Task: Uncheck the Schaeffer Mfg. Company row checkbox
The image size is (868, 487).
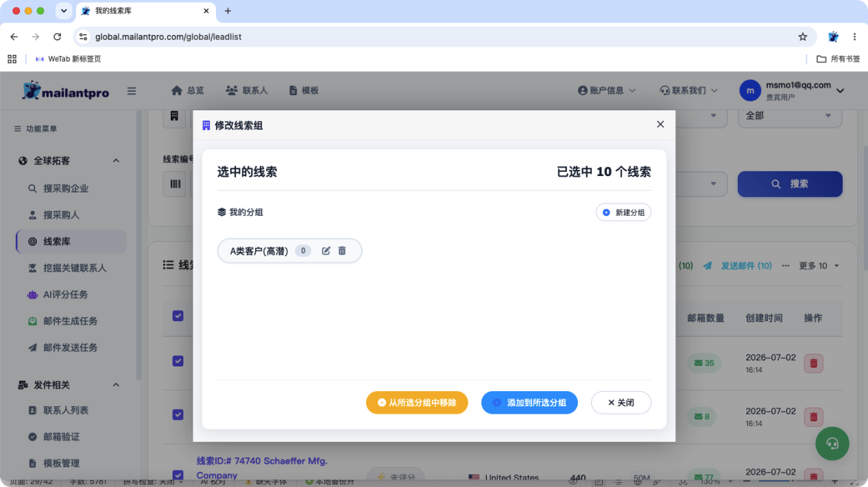Action: [178, 475]
